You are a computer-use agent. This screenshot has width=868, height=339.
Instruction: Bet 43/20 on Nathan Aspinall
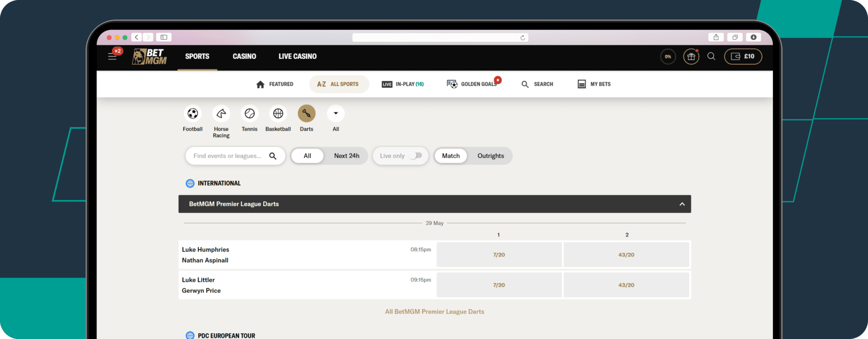click(626, 254)
